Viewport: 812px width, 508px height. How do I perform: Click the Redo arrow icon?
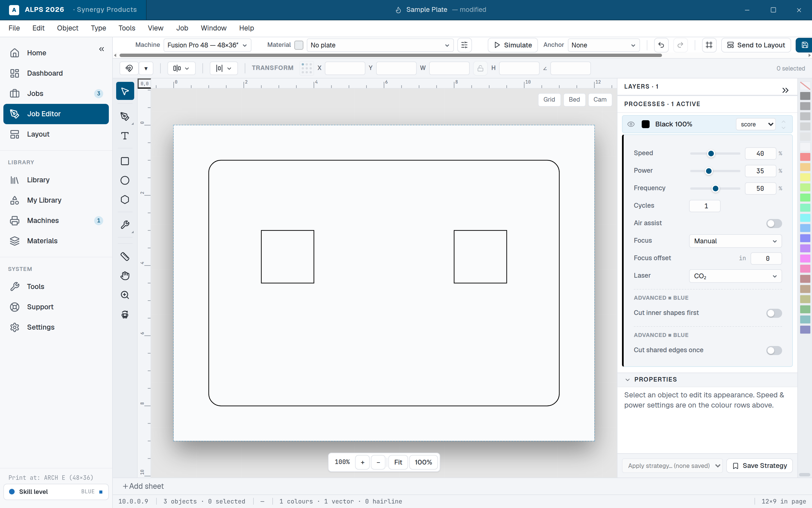coord(680,45)
